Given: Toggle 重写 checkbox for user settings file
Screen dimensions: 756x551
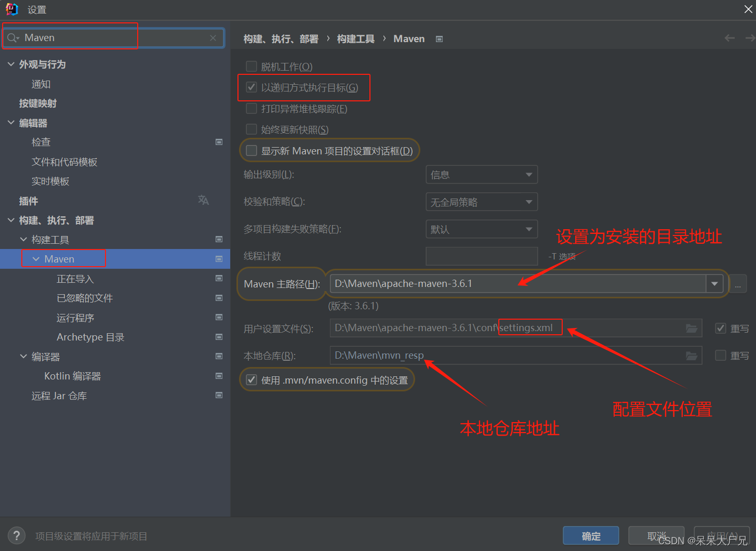Looking at the screenshot, I should pos(721,328).
